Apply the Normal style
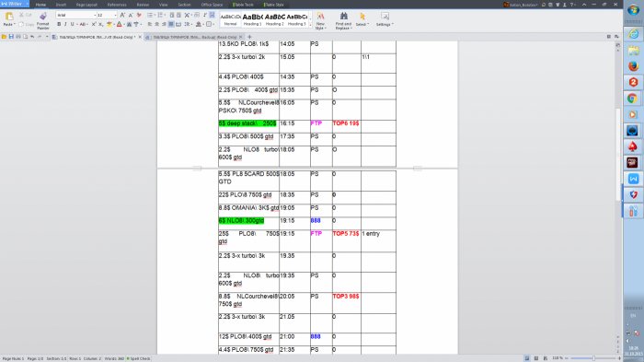This screenshot has height=362, width=644. [x=230, y=19]
